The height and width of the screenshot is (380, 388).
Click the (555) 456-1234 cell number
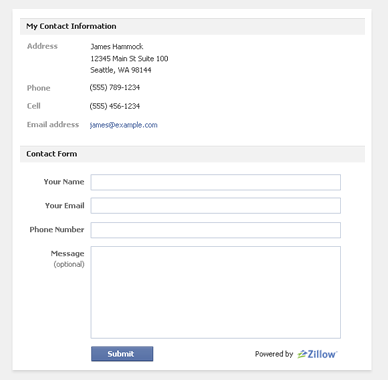[x=115, y=106]
